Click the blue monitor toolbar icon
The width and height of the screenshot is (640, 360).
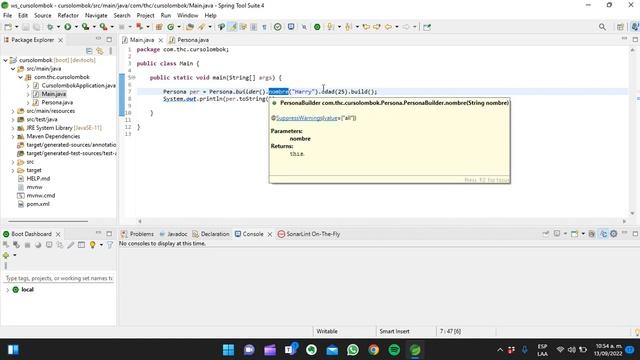[x=291, y=27]
